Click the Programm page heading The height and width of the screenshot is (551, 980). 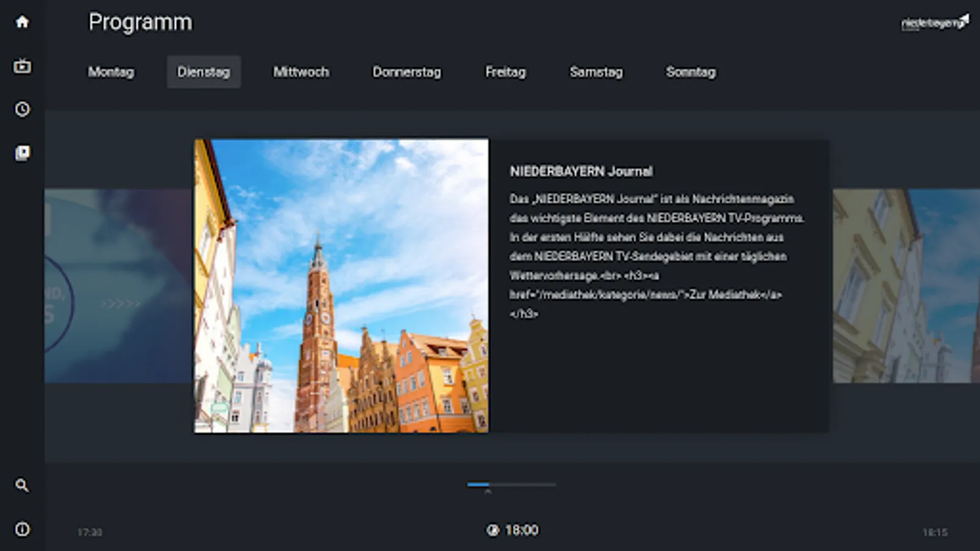pos(140,23)
